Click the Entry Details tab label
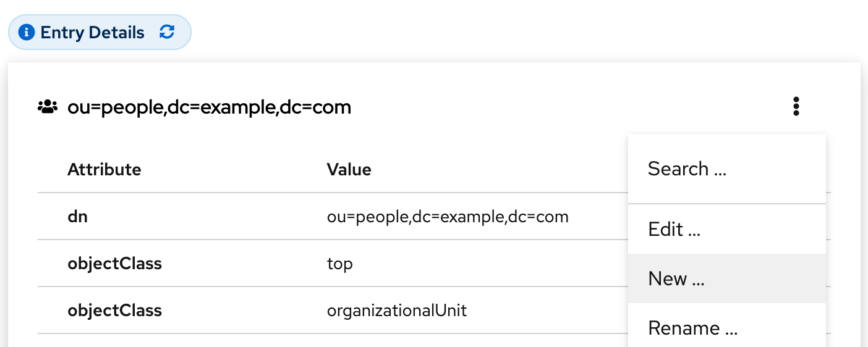The height and width of the screenshot is (347, 868). (92, 32)
